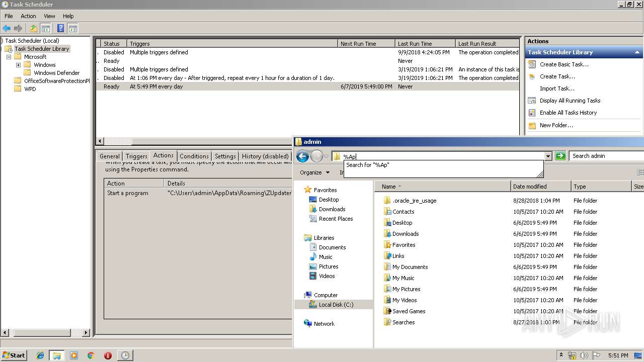Click the Create Task icon in Actions

(532, 76)
